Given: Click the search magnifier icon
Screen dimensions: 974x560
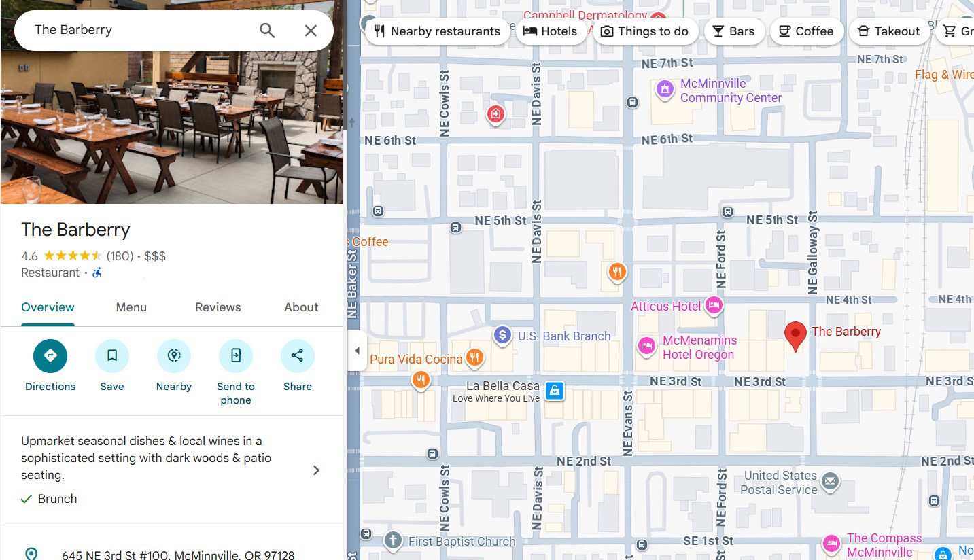Looking at the screenshot, I should coord(267,31).
